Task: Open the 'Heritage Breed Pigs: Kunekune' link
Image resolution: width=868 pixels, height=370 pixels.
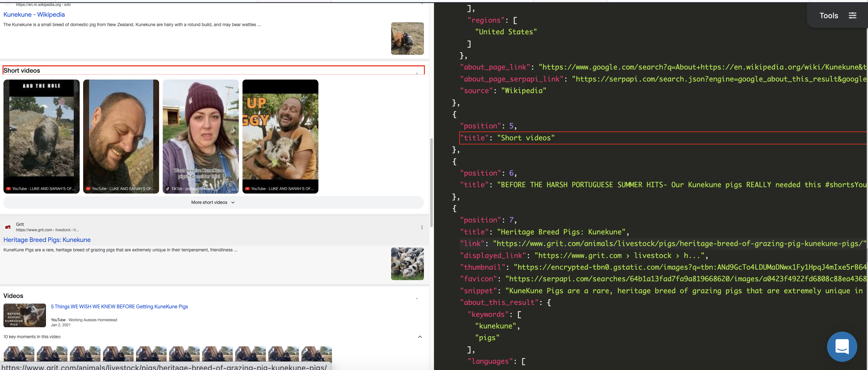Action: tap(47, 240)
